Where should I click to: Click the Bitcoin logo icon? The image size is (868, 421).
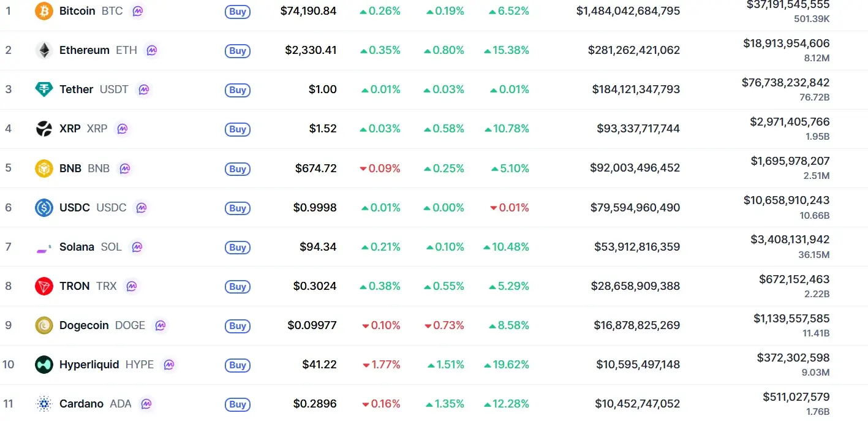pyautogui.click(x=43, y=10)
